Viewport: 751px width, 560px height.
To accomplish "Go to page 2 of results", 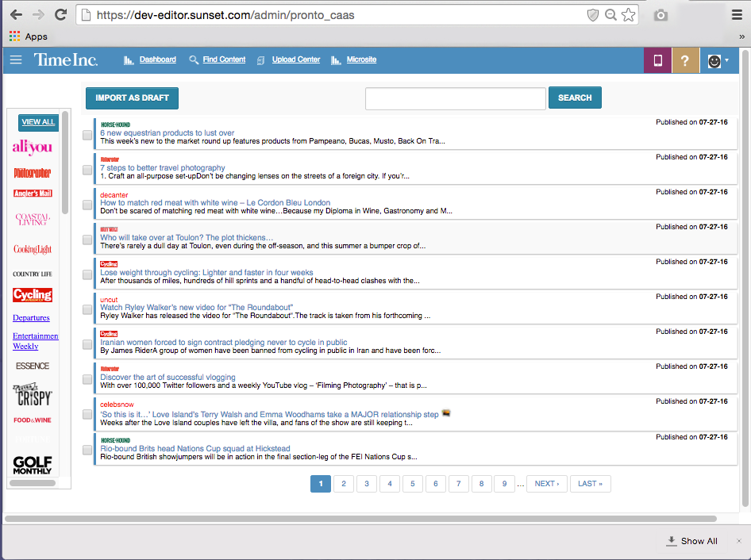I will tap(344, 484).
